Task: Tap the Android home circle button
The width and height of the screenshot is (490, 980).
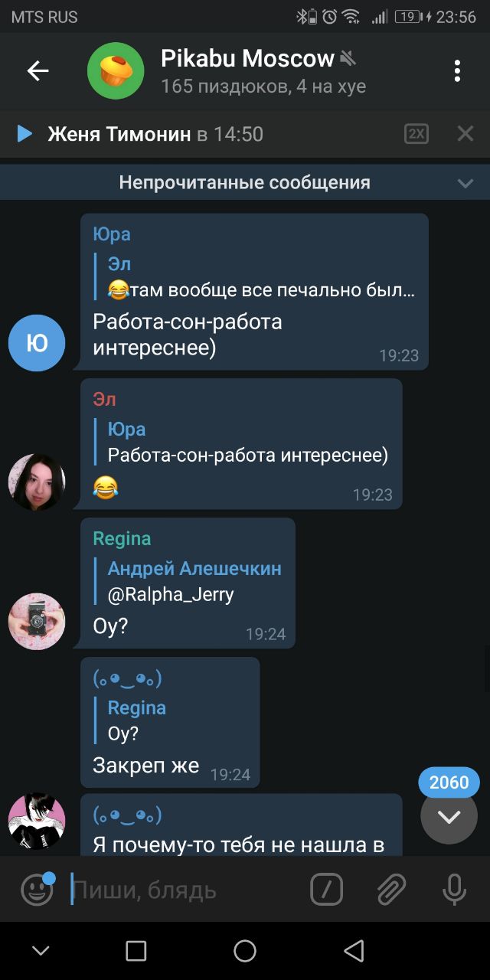Action: [x=245, y=951]
